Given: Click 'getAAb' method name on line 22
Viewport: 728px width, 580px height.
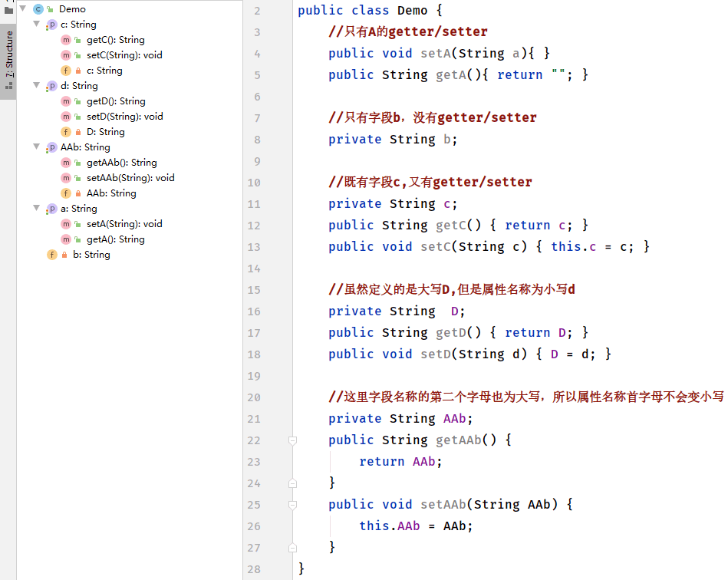Looking at the screenshot, I should coord(459,440).
